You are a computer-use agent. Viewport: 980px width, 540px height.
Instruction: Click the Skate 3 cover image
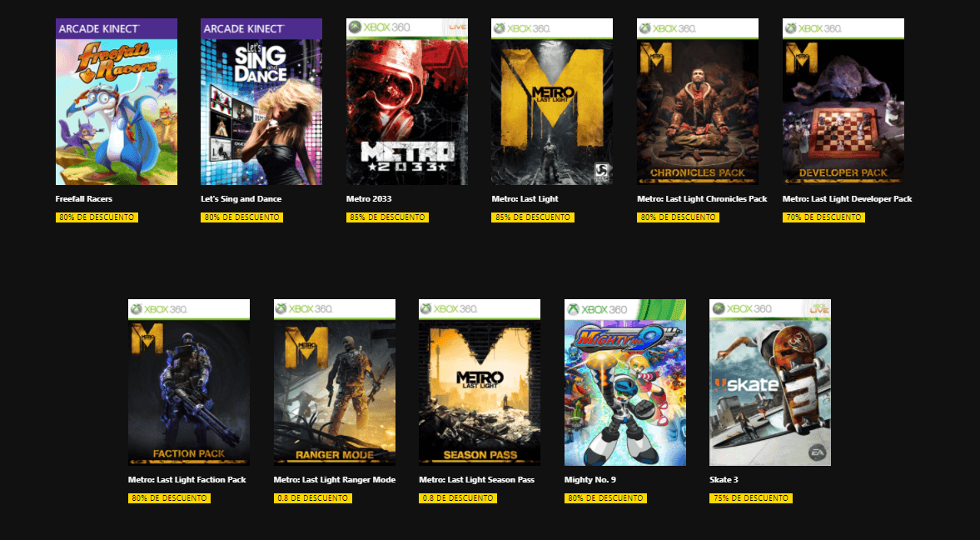coord(769,382)
